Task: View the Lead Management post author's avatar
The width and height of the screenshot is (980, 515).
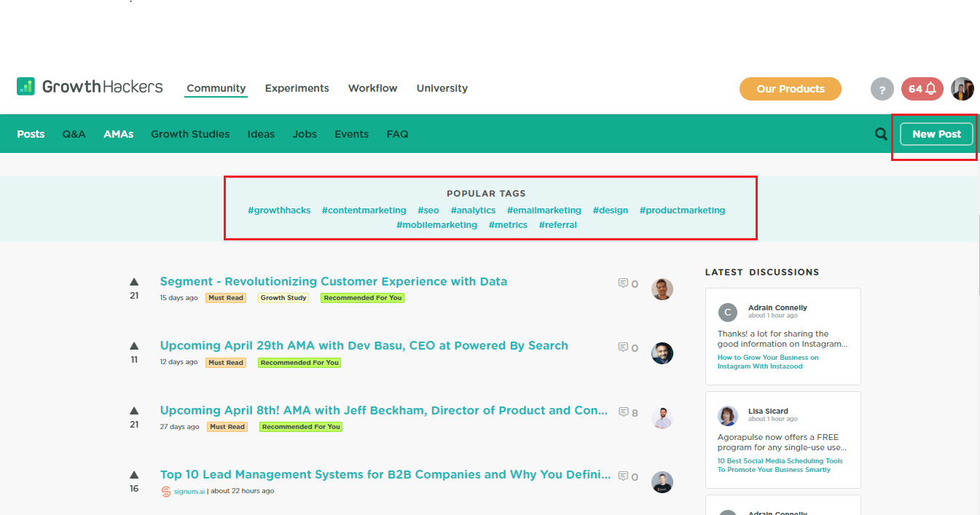Action: pos(662,482)
